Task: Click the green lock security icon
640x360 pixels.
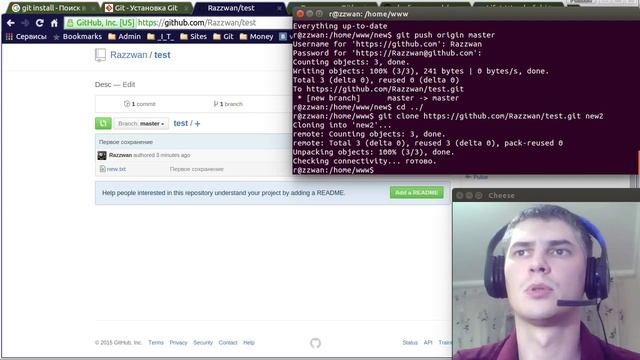Action: pos(70,23)
